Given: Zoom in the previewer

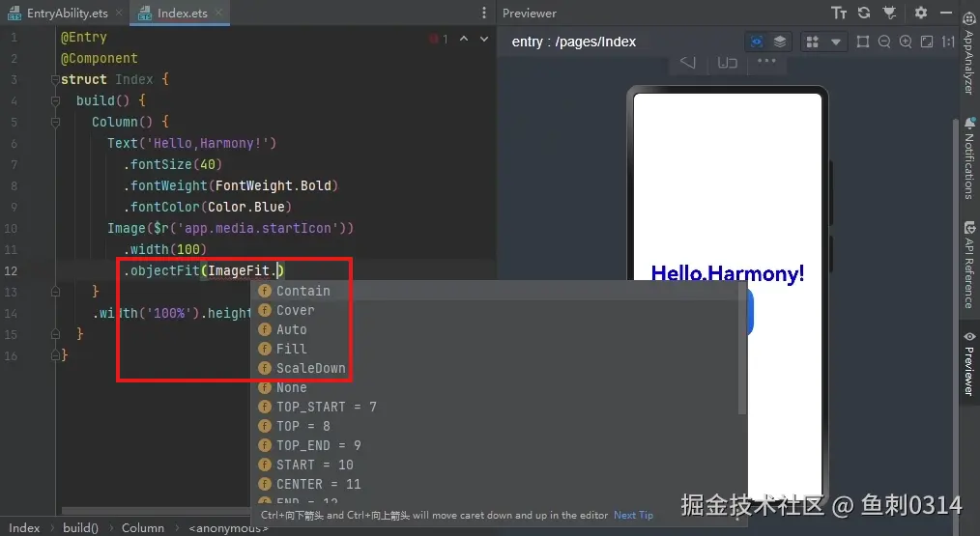Looking at the screenshot, I should pyautogui.click(x=905, y=42).
